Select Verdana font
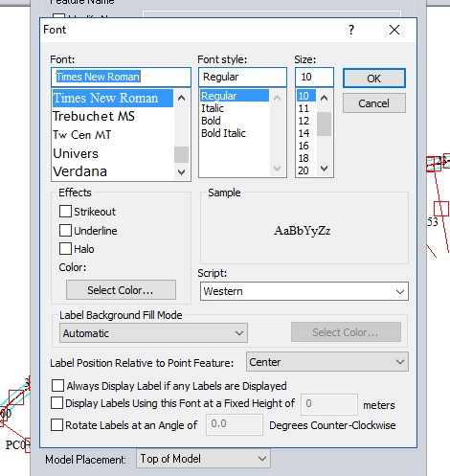The width and height of the screenshot is (450, 476). click(113, 171)
